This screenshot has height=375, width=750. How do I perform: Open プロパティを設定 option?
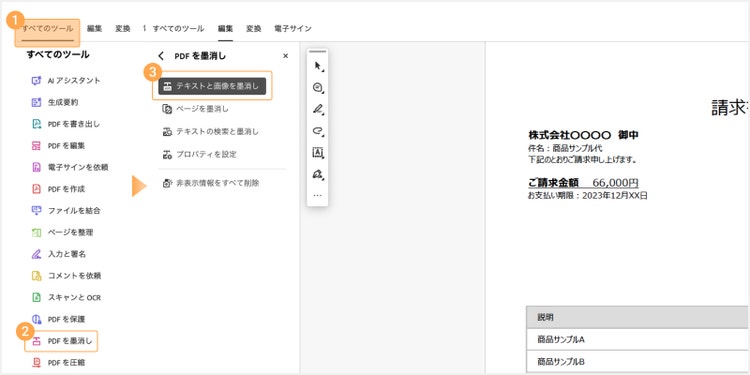(199, 154)
